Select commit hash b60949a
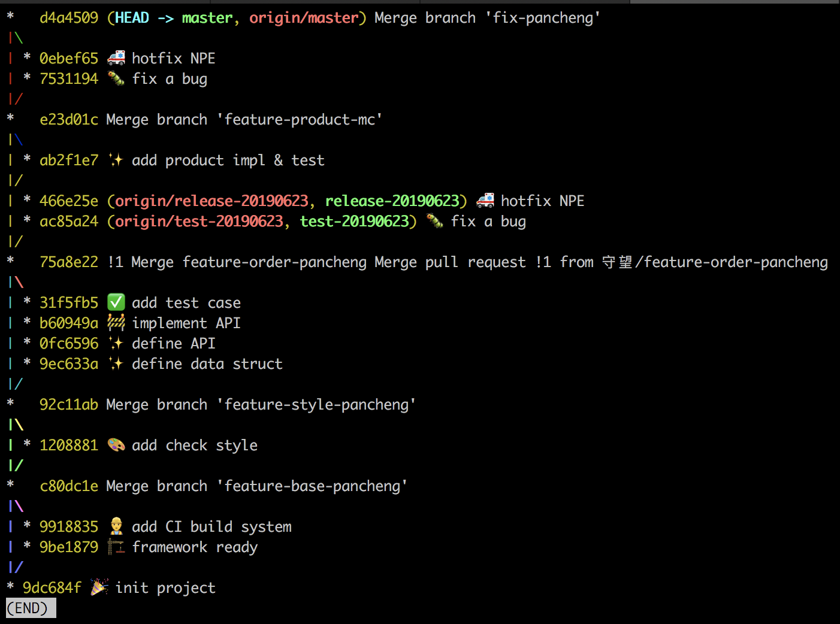The width and height of the screenshot is (840, 624). click(69, 323)
